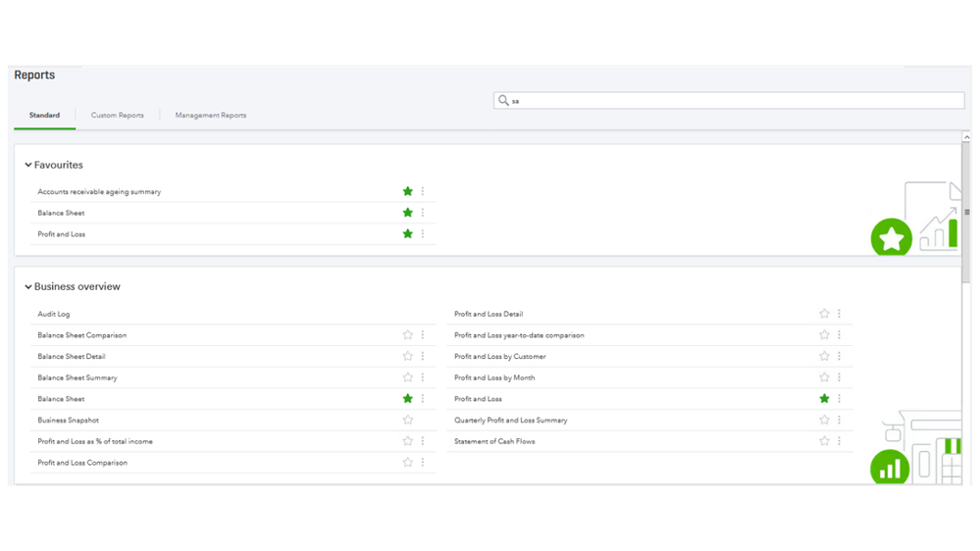Open more options for Balance Sheet Comparison
This screenshot has height=551, width=980.
pos(423,335)
